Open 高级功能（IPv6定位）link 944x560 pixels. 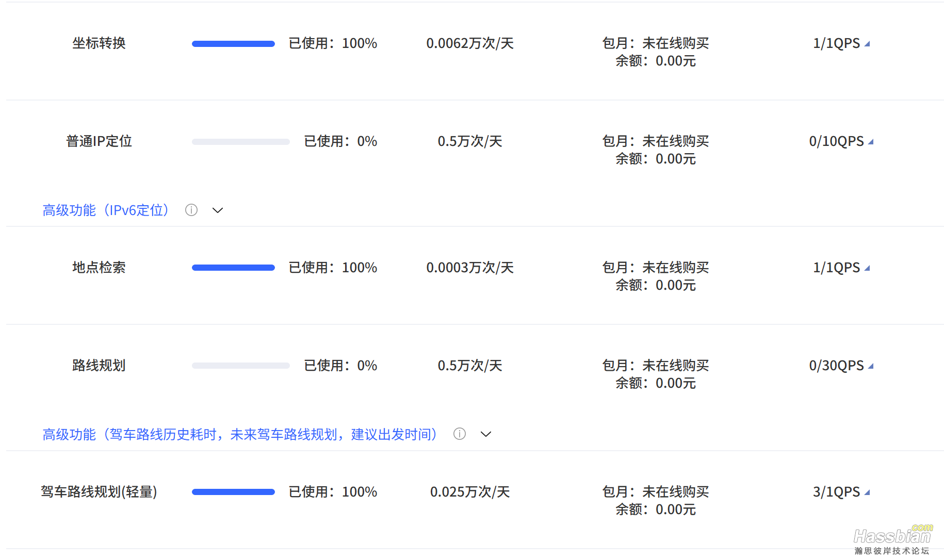click(107, 210)
